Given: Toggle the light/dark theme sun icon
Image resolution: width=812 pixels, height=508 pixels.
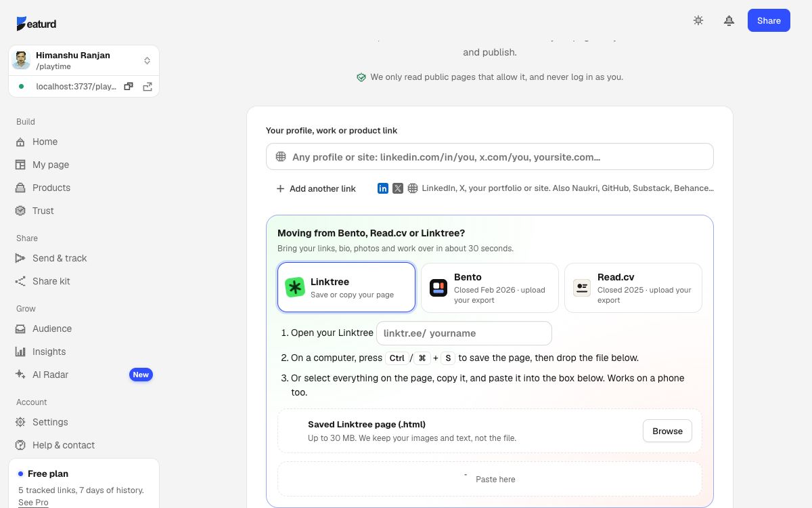Looking at the screenshot, I should (x=698, y=20).
